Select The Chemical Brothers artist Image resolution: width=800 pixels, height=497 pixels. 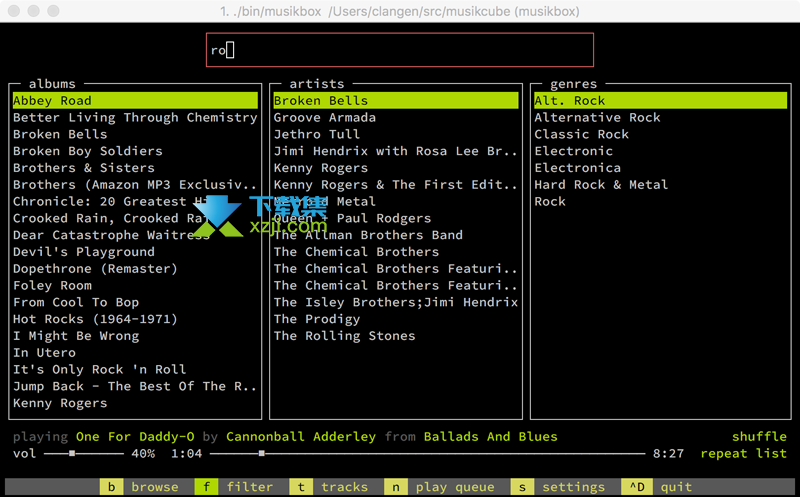(x=396, y=252)
